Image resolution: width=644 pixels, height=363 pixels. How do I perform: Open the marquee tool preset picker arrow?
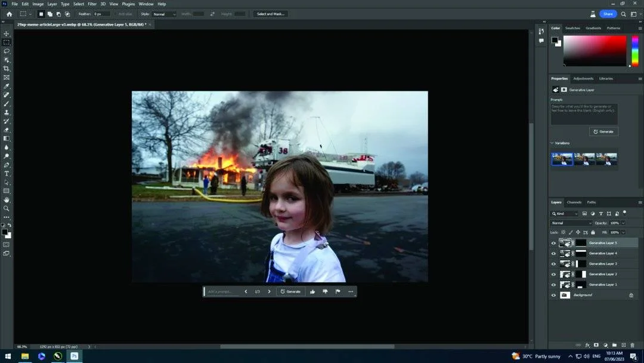[x=30, y=14]
